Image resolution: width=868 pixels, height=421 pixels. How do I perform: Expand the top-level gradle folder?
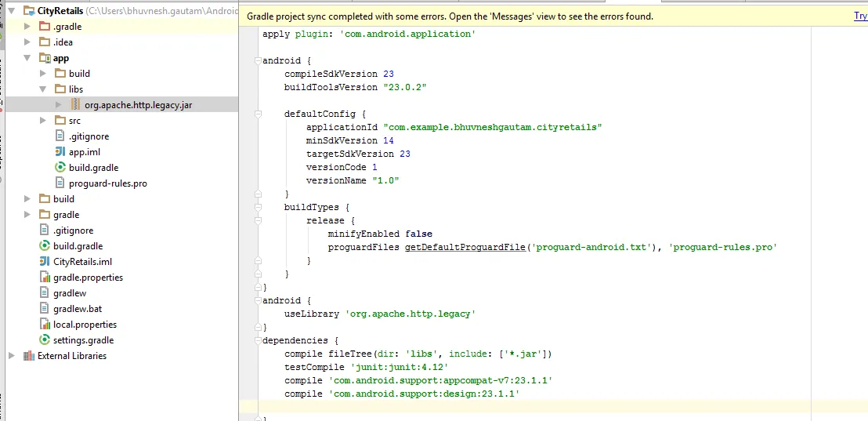[x=27, y=214]
